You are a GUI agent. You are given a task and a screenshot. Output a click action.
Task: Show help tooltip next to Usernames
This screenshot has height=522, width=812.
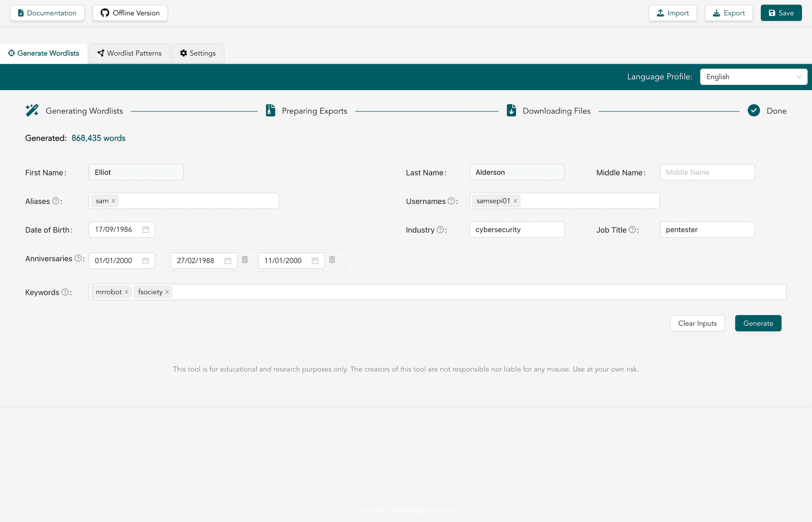click(451, 201)
